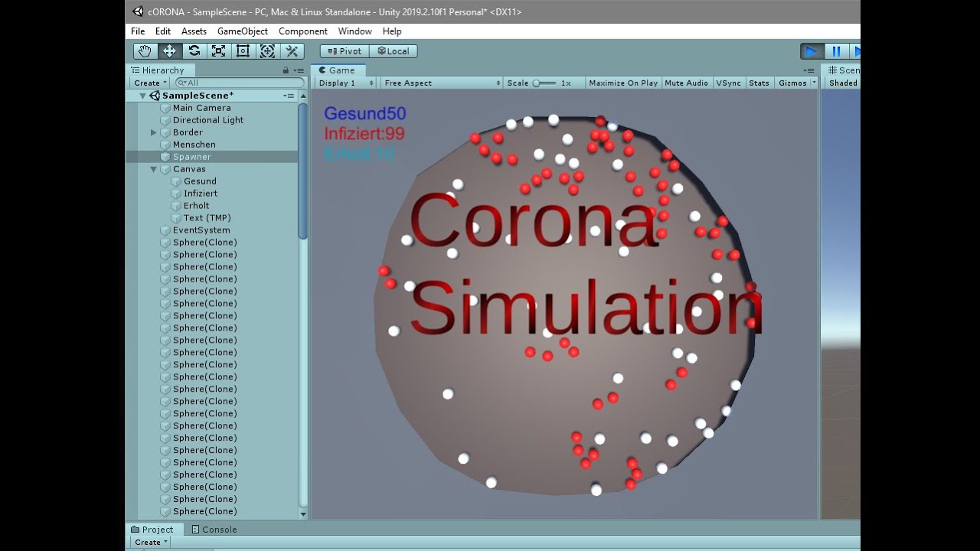Screen dimensions: 980x551
Task: Open SampleScene context menu icon
Action: pyautogui.click(x=289, y=96)
